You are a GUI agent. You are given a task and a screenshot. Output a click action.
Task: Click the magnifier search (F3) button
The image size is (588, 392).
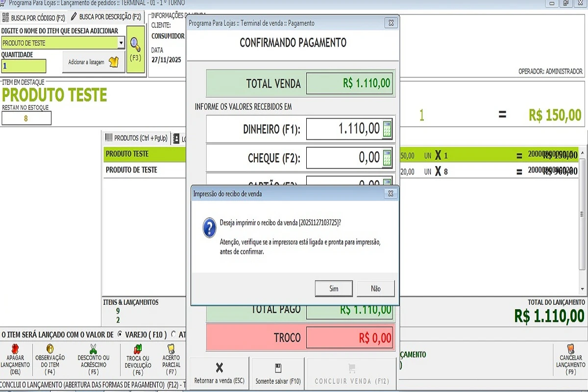coord(135,49)
